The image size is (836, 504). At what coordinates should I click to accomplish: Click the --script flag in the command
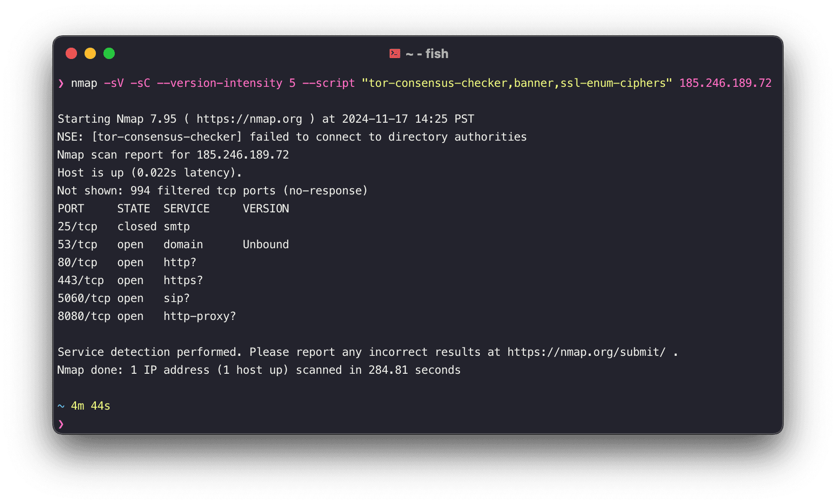click(329, 83)
